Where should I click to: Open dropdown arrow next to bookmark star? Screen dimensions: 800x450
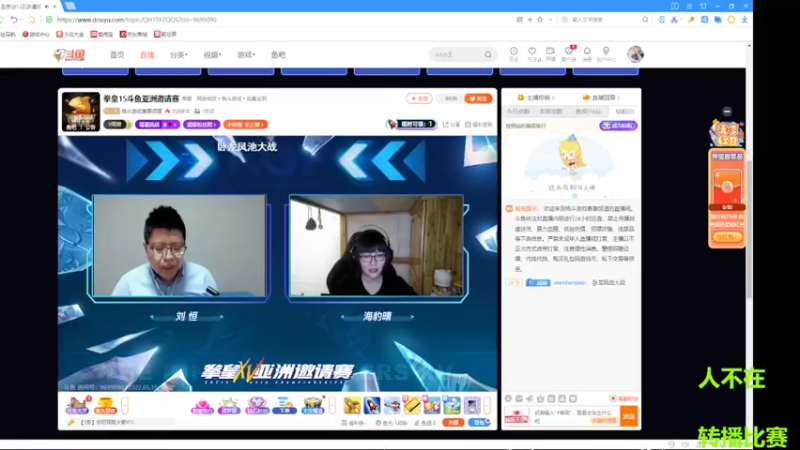[551, 19]
